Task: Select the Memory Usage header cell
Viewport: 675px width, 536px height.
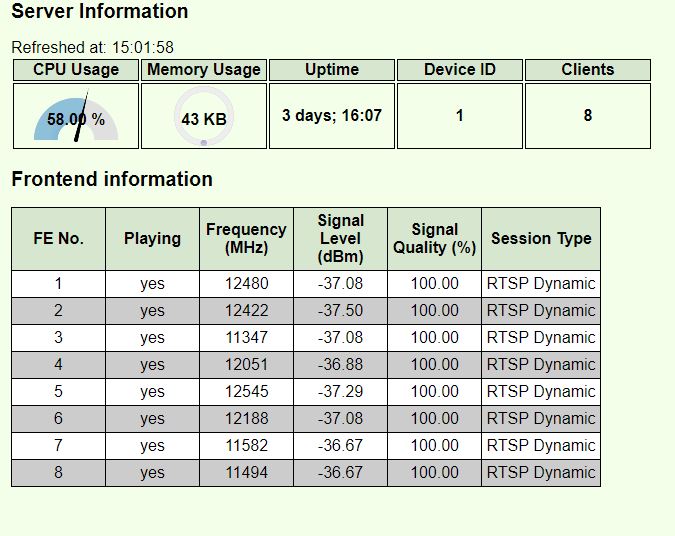Action: 204,70
